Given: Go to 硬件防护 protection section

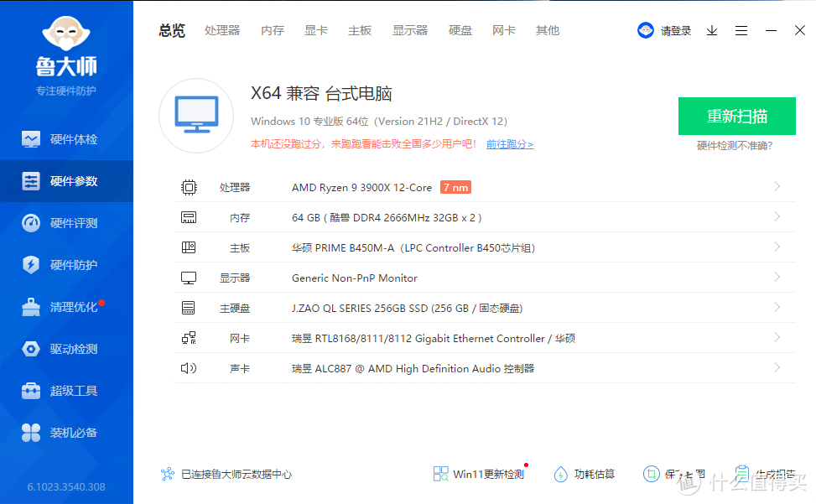Looking at the screenshot, I should (x=66, y=265).
